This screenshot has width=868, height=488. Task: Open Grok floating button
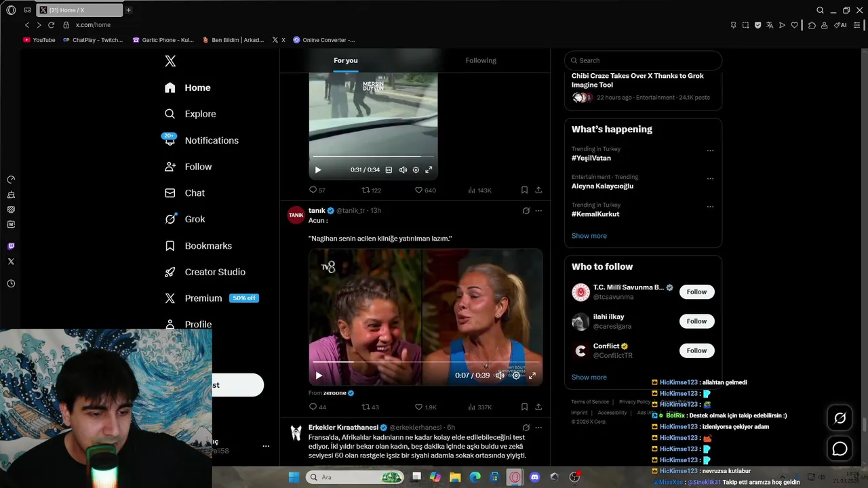[x=840, y=418]
